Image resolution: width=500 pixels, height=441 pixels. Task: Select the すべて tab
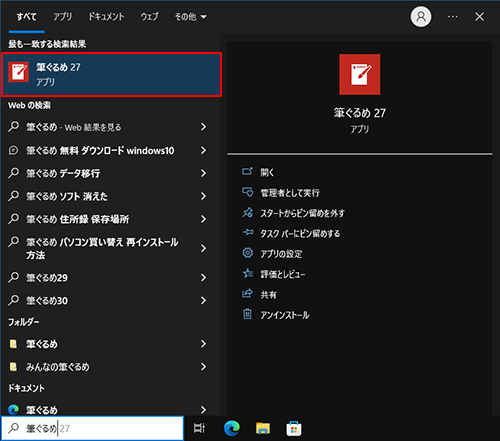coord(27,17)
